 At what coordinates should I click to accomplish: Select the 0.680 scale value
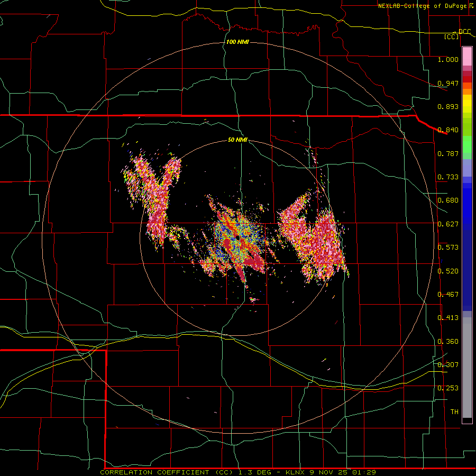click(x=448, y=200)
